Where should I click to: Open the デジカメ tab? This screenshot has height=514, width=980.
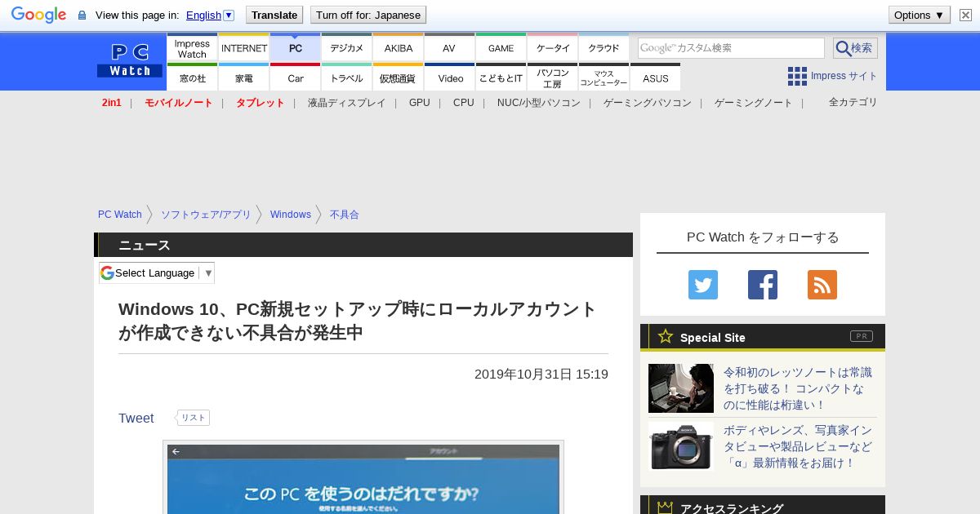click(x=347, y=47)
